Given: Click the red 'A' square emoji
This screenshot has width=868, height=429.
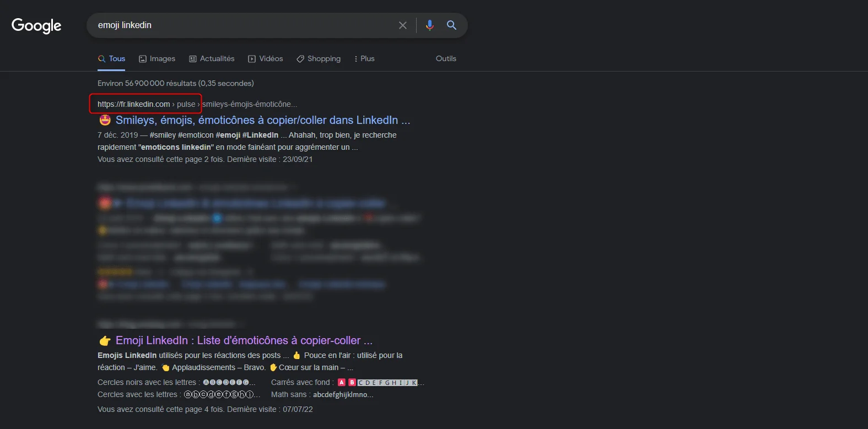Looking at the screenshot, I should click(x=342, y=382).
